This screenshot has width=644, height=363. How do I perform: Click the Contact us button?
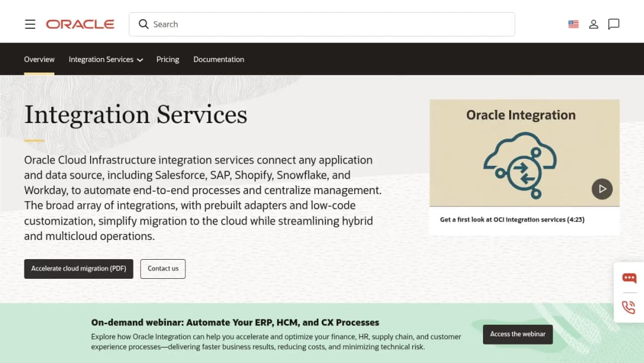[163, 269]
